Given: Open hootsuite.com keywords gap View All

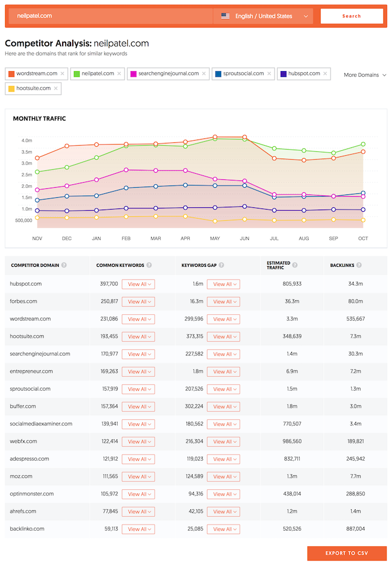Looking at the screenshot, I should pos(223,337).
